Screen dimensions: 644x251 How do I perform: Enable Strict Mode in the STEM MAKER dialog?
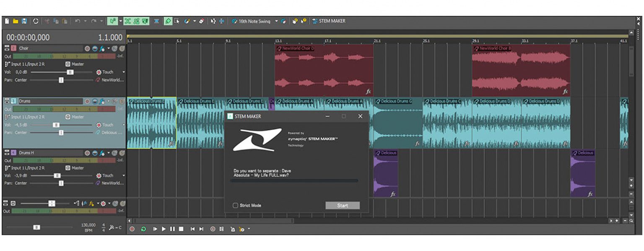[234, 205]
